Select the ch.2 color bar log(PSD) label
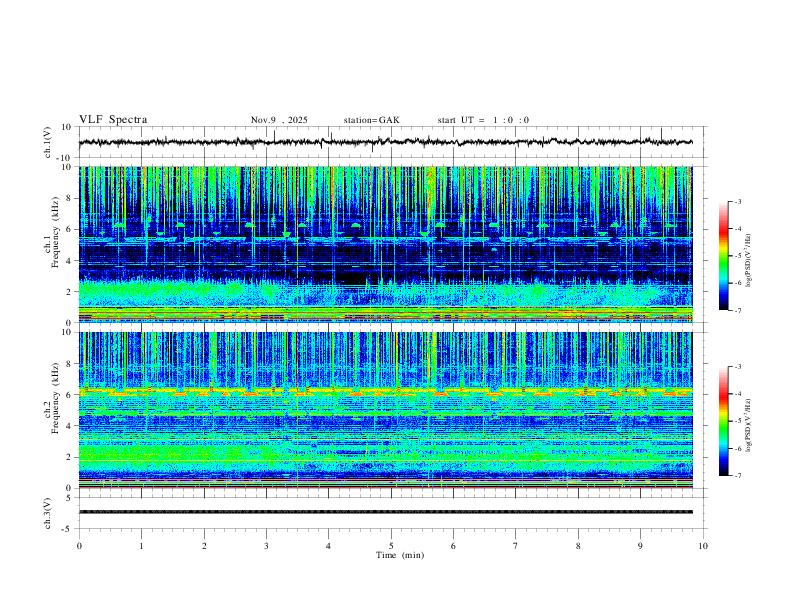The image size is (792, 612). coord(749,425)
